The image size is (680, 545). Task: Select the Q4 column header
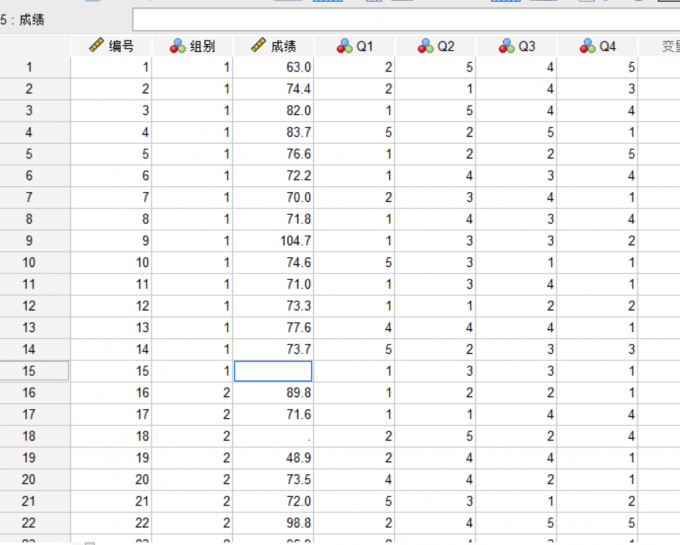coord(598,46)
